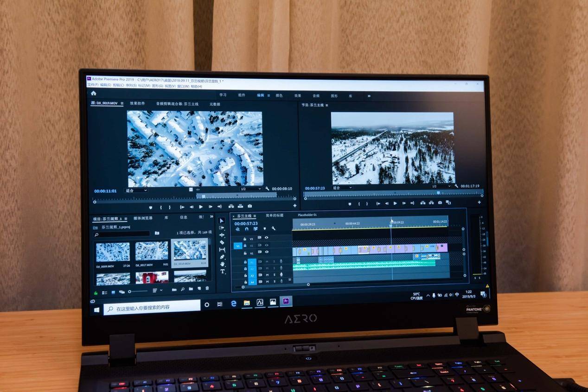
Task: Open Source monitor wrench settings
Action: 267,189
